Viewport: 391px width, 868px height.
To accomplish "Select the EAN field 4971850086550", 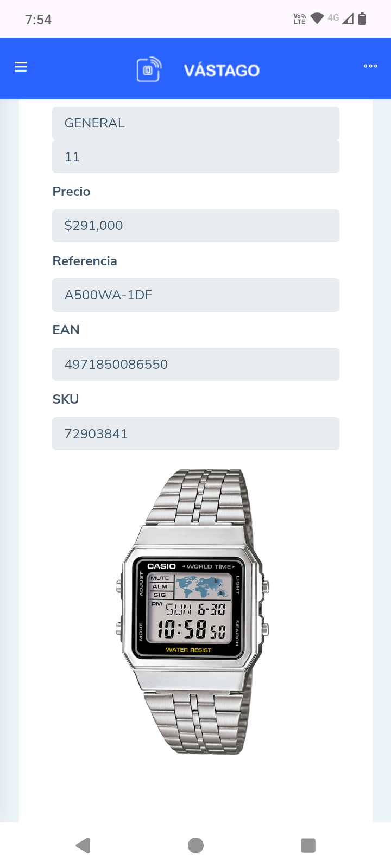I will point(195,365).
